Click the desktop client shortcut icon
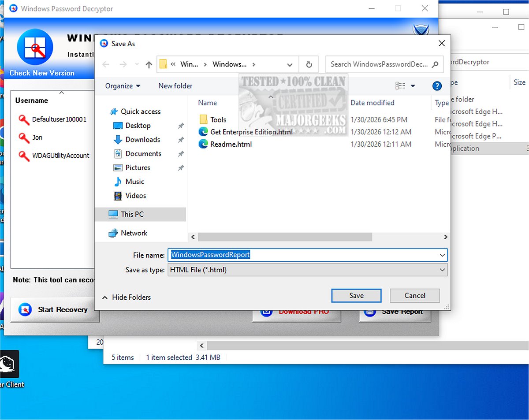The image size is (529, 420). click(9, 364)
